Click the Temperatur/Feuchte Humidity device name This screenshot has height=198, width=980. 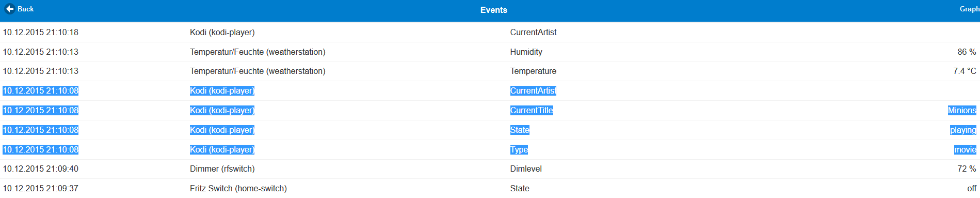[x=258, y=52]
